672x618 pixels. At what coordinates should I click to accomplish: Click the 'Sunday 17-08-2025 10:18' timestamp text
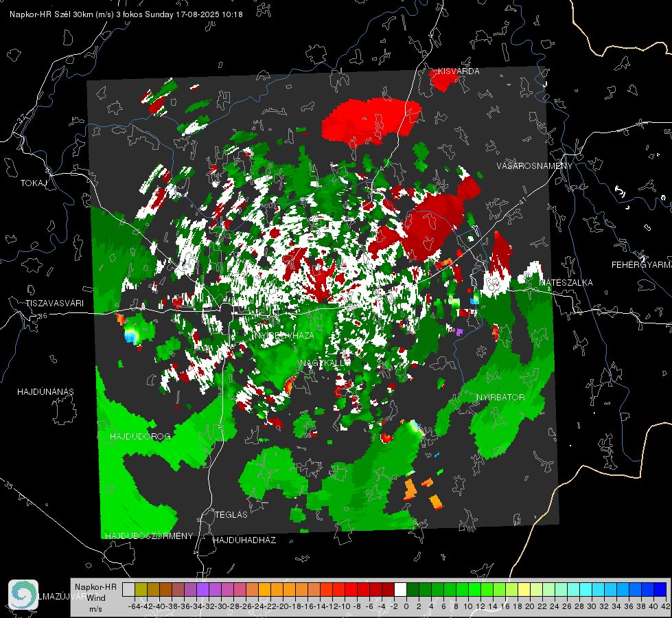click(x=194, y=14)
